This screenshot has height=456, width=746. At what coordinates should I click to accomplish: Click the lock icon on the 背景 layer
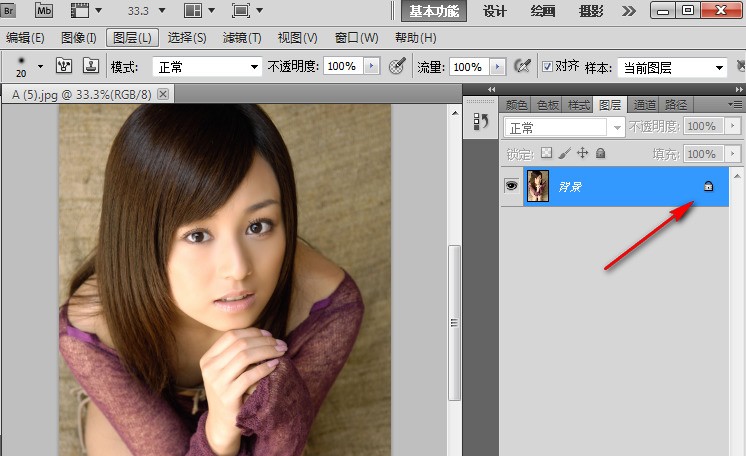tap(708, 186)
